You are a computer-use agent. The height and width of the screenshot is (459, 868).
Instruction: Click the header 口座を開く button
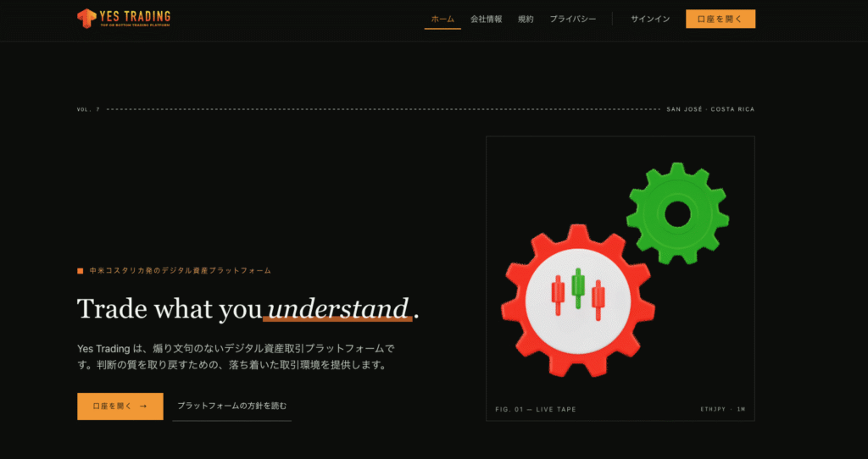721,19
